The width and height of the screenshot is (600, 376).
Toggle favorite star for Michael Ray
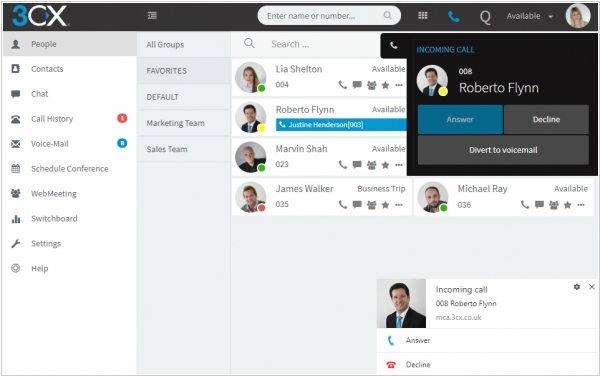coord(567,205)
